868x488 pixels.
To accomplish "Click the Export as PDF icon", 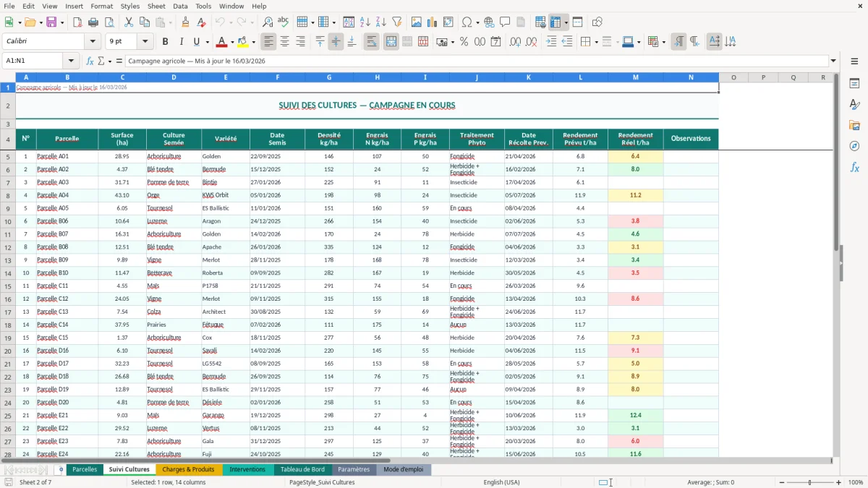I will click(x=77, y=22).
